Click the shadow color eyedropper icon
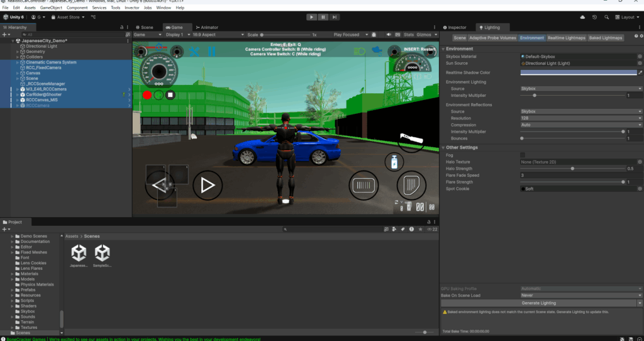This screenshot has height=341, width=644. coord(640,73)
